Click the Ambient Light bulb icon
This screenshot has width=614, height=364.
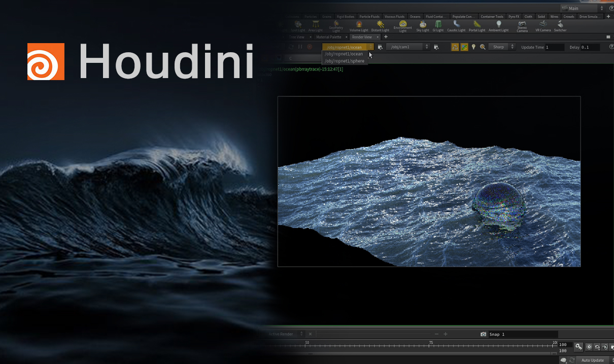498,24
